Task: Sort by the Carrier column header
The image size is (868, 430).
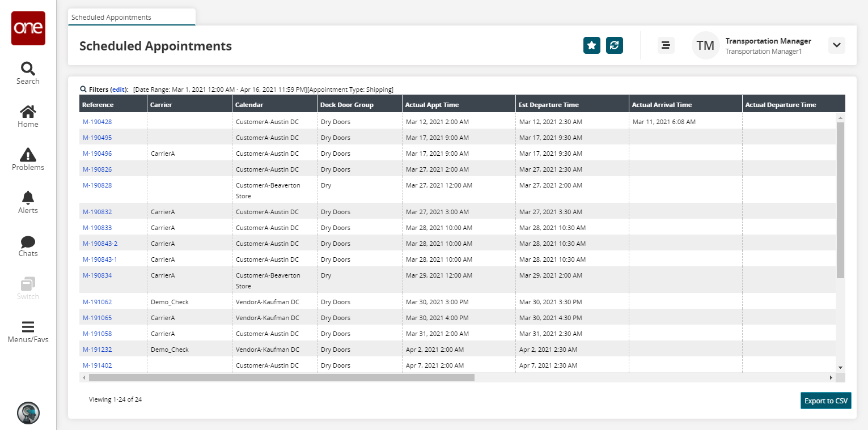Action: 190,105
